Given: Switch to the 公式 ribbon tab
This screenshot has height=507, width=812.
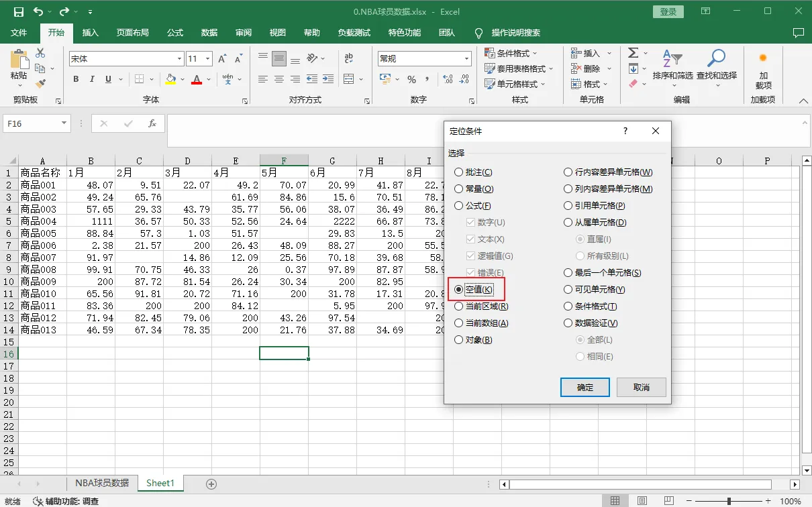Looking at the screenshot, I should click(x=175, y=33).
